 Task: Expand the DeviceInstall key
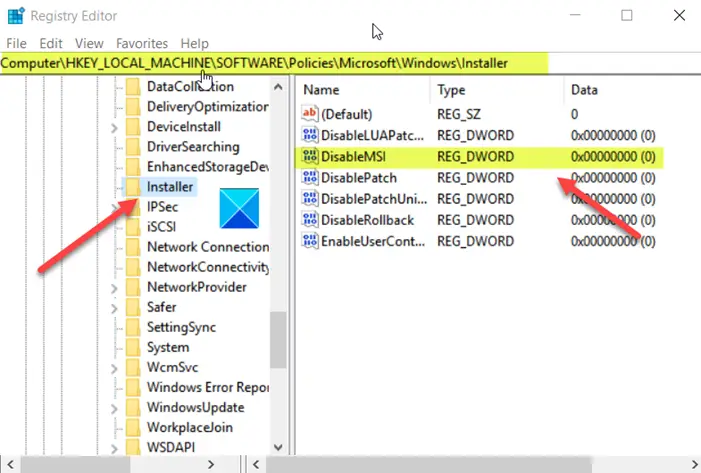coord(114,128)
